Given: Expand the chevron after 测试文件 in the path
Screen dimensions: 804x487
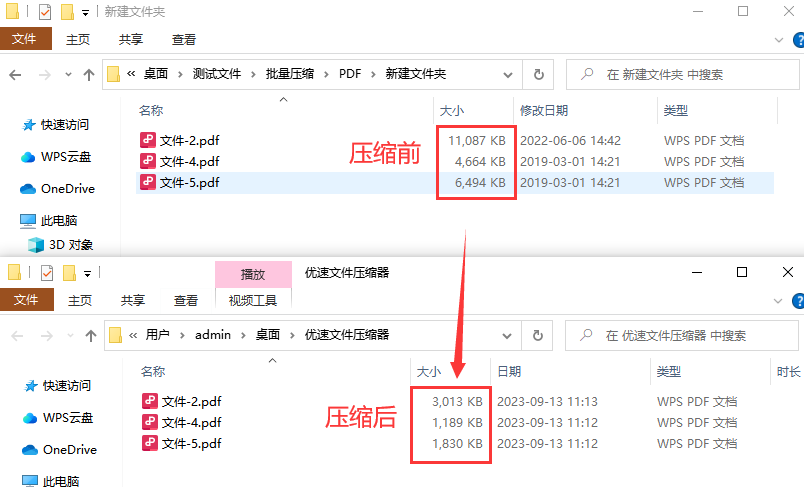Looking at the screenshot, I should click(253, 75).
